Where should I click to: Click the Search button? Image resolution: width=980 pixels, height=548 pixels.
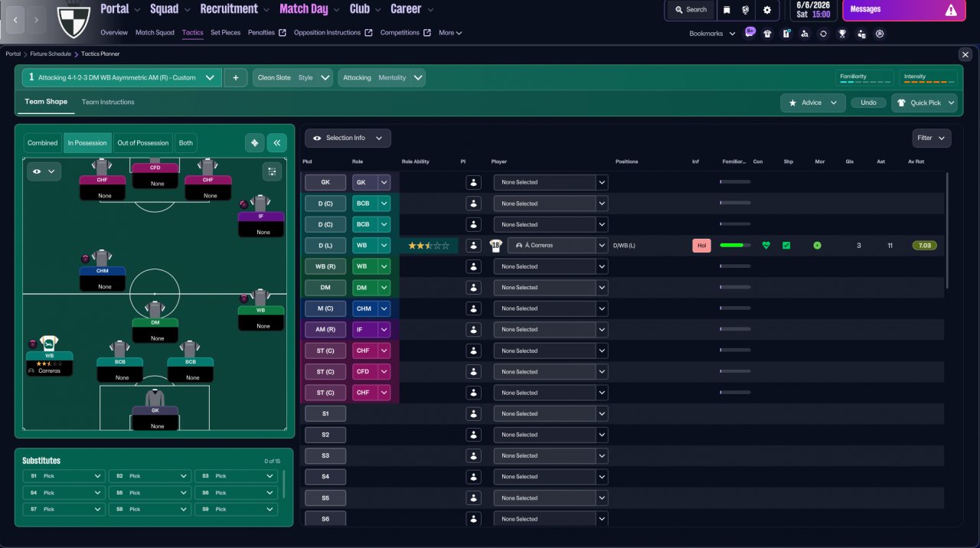691,10
